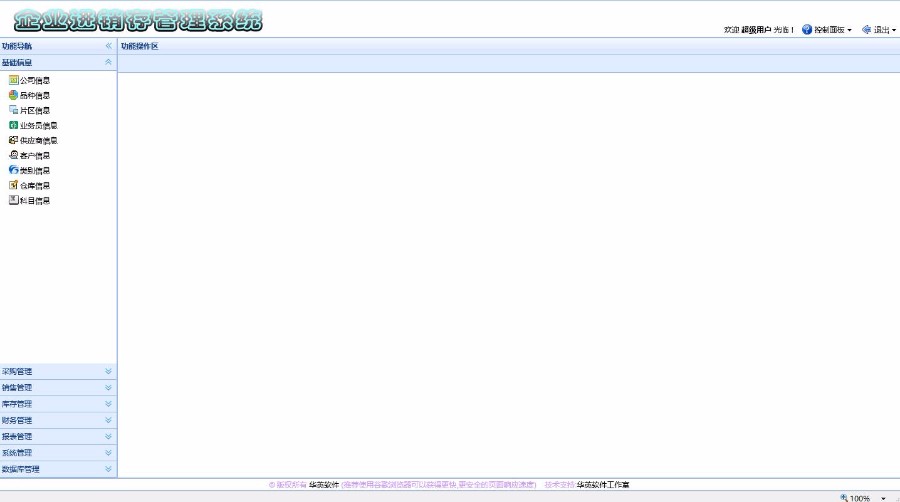Image resolution: width=900 pixels, height=502 pixels.
Task: Open 品种信息 via its pie-chart icon
Action: (13, 95)
